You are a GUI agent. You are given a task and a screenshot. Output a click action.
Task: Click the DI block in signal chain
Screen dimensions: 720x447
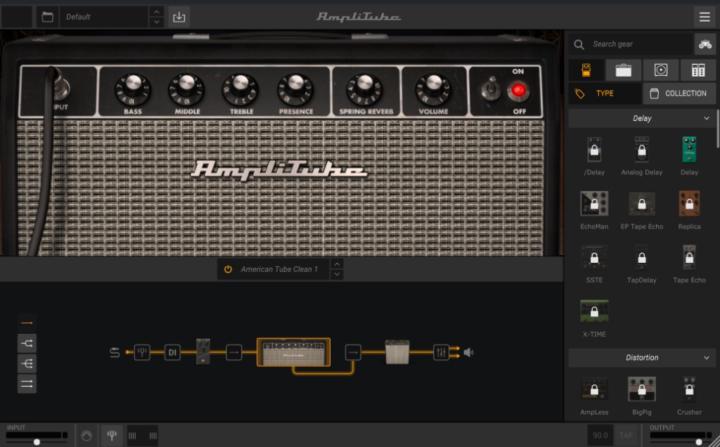click(x=172, y=352)
